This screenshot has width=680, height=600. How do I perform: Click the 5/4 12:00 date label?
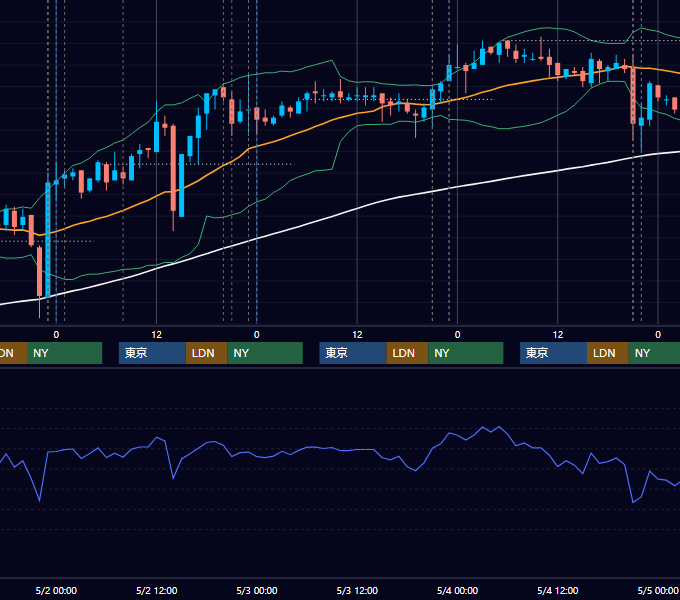click(x=557, y=590)
